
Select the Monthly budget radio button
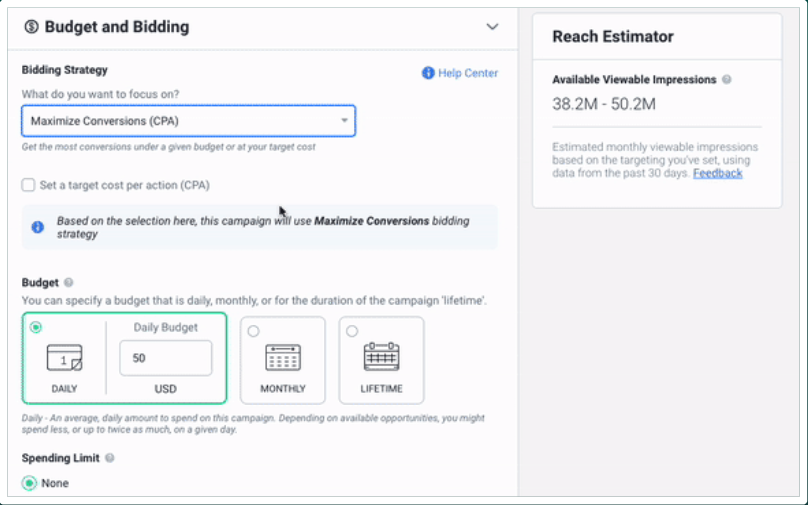point(253,331)
